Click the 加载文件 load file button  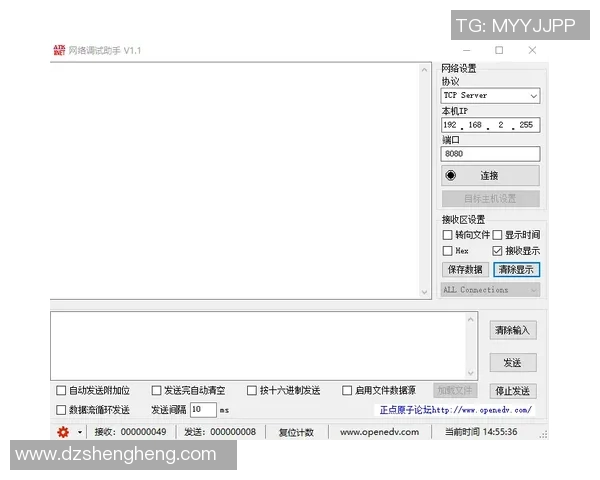455,390
